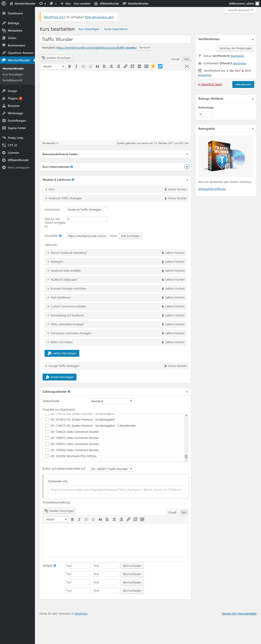Click the Modulbild help icon
Image resolution: width=261 pixels, height=644 pixels.
click(60, 236)
